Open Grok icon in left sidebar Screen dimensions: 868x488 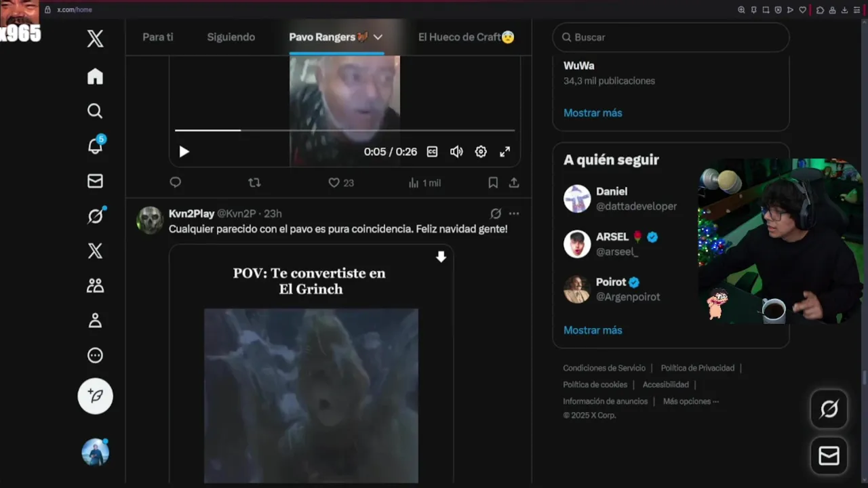(x=95, y=216)
